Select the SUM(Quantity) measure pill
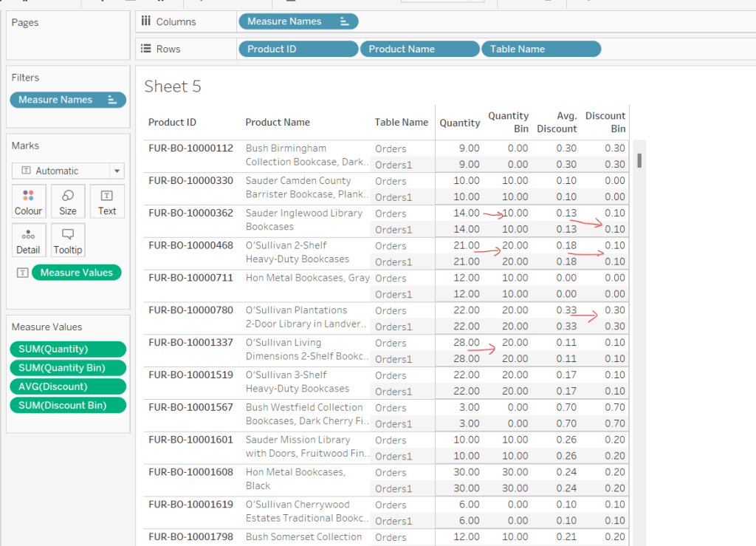This screenshot has width=756, height=546. point(68,349)
